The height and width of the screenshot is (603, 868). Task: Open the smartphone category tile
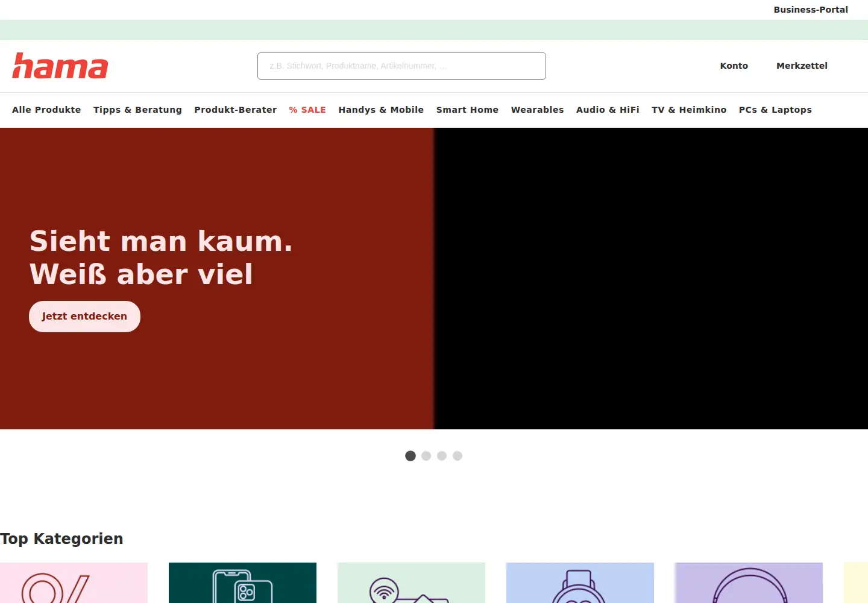point(242,583)
